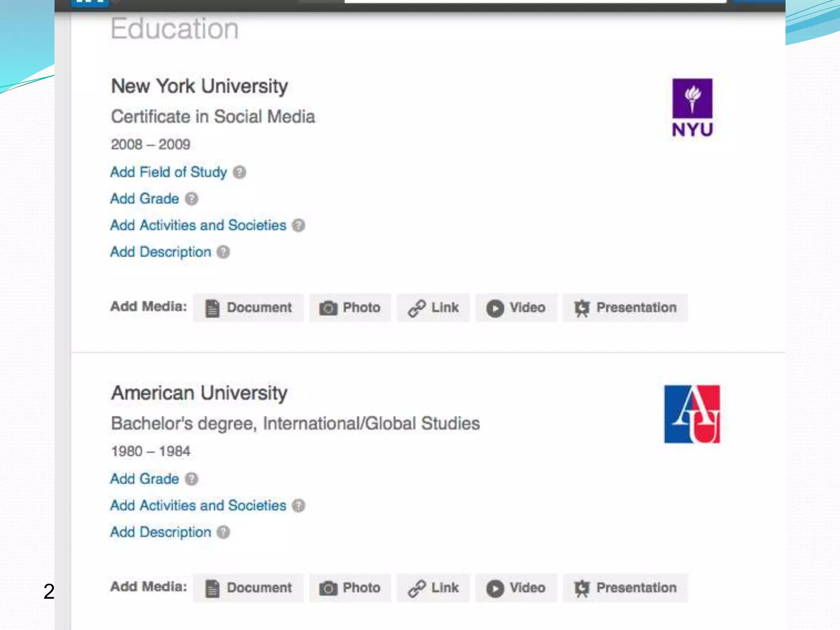The width and height of the screenshot is (840, 630).
Task: Add a Document to American University entry
Action: coord(249,588)
